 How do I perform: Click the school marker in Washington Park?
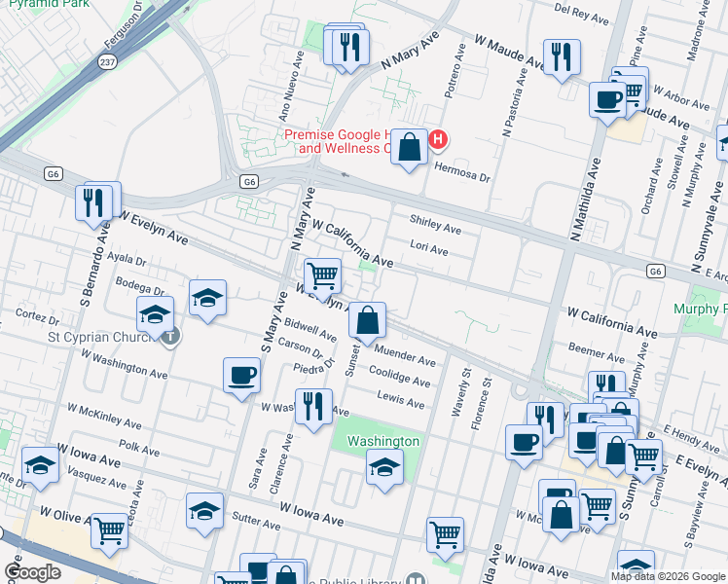click(384, 468)
